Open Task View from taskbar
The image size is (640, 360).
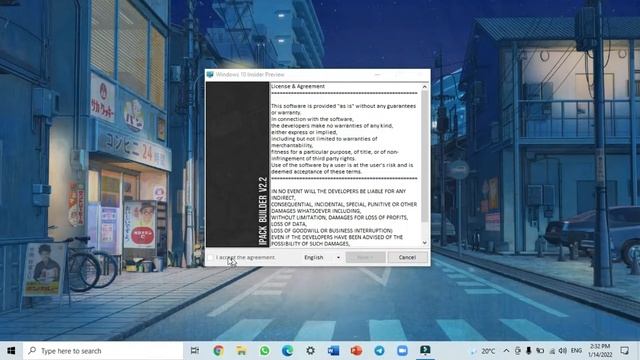[x=195, y=351]
